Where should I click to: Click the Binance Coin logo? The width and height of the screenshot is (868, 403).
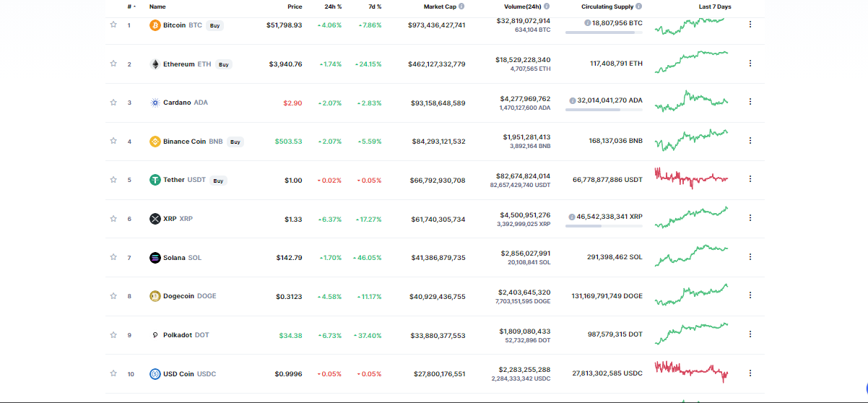click(155, 142)
